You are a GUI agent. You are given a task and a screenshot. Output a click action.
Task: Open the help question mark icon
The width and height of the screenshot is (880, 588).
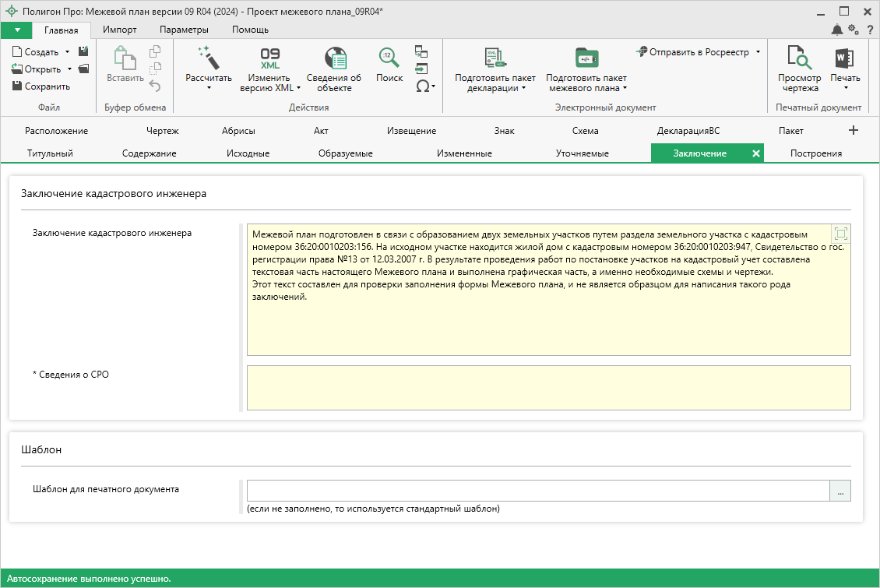870,30
